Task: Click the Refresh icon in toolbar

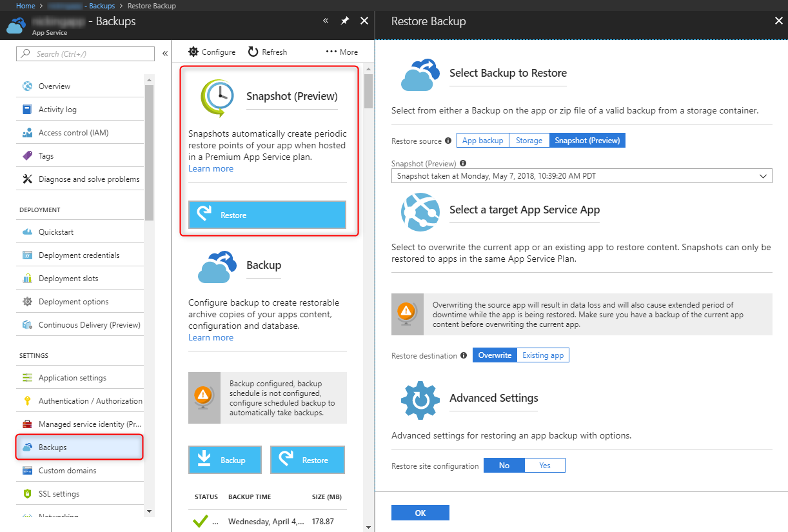Action: 253,52
